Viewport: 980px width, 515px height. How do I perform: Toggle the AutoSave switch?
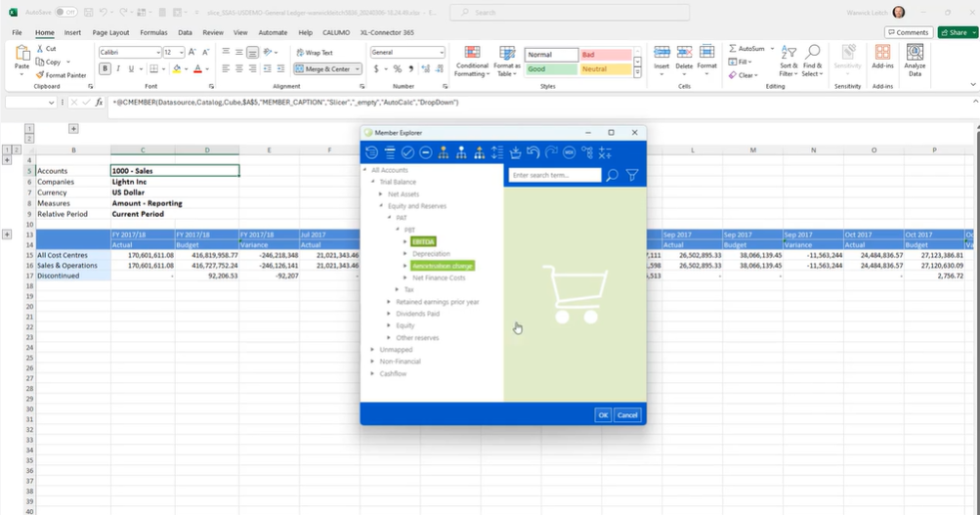[x=65, y=12]
